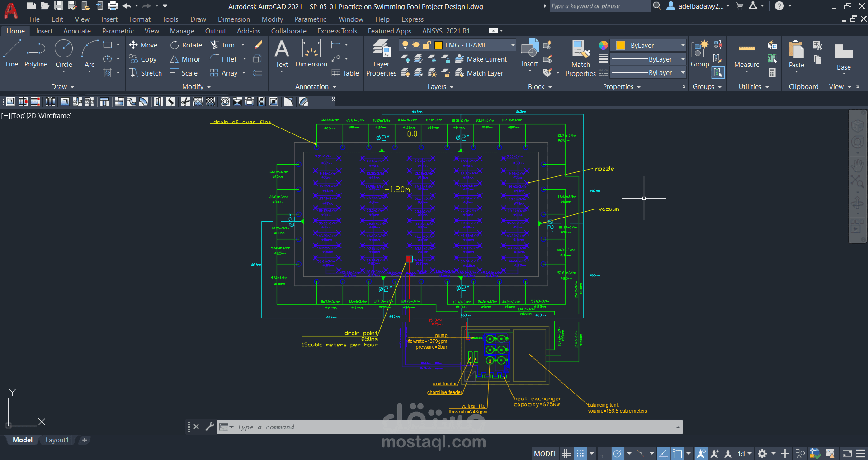Add a new layout with plus tab
The height and width of the screenshot is (460, 868).
85,440
